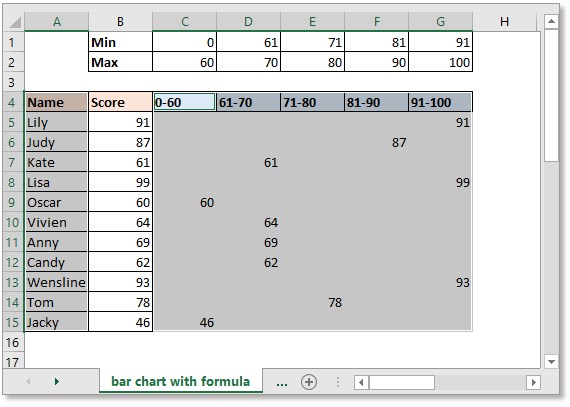Click the 'Lisa' name cell

(x=56, y=182)
